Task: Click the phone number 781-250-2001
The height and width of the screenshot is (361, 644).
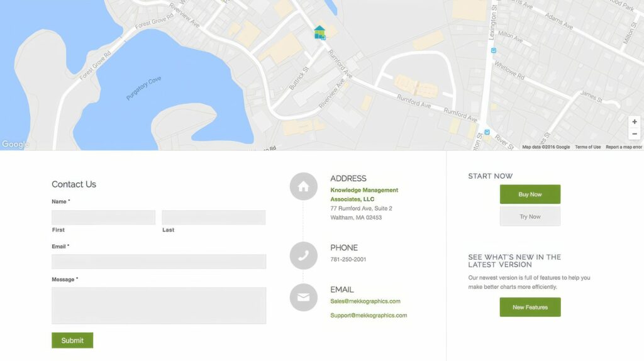Action: point(348,260)
